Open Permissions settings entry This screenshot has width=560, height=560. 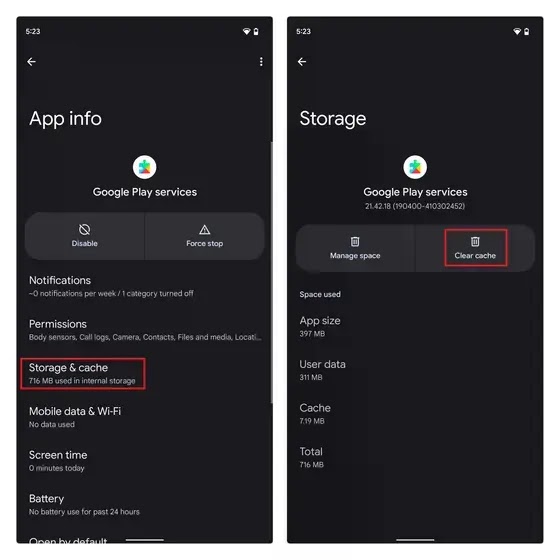[145, 330]
